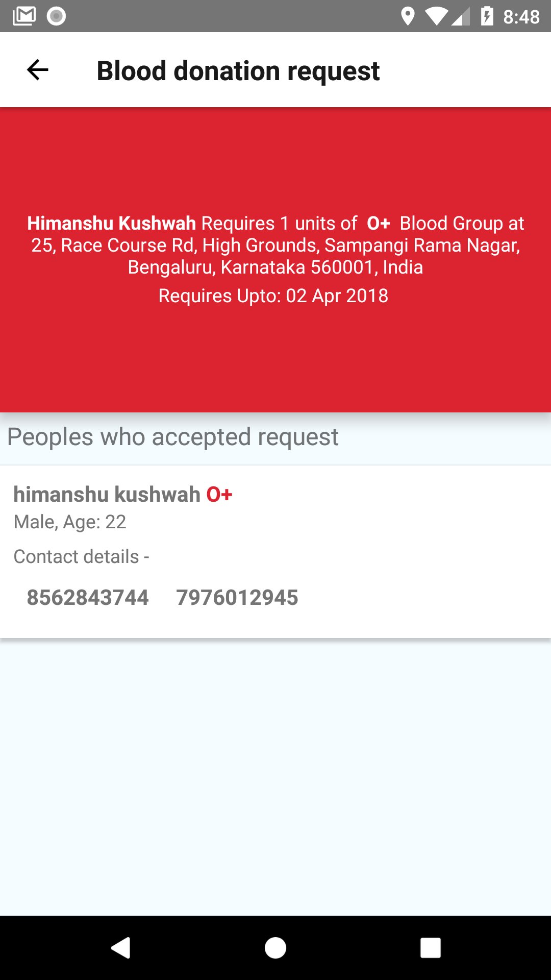Image resolution: width=551 pixels, height=980 pixels.
Task: Tap the 8:48 clock in status bar
Action: coord(521,17)
